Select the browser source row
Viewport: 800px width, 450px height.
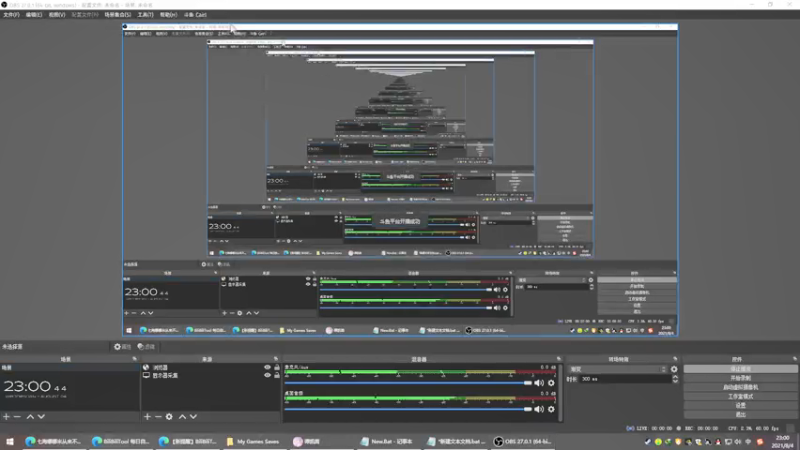click(x=211, y=367)
